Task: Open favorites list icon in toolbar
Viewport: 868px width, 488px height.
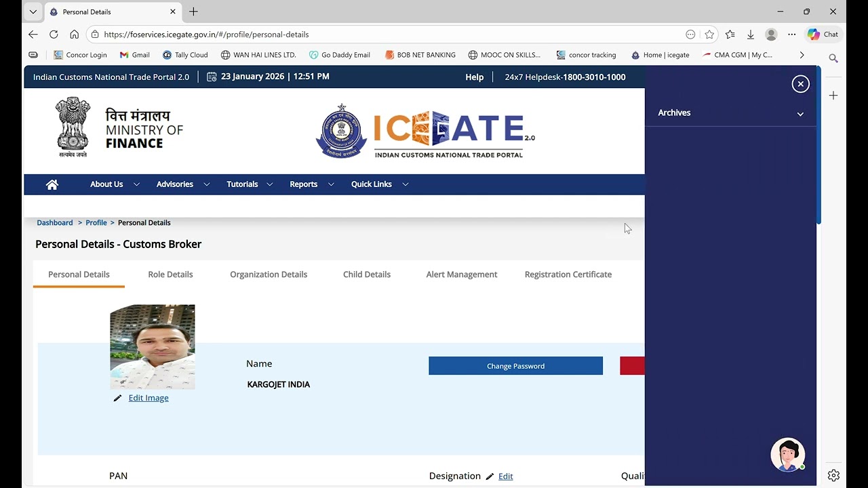Action: (x=730, y=35)
